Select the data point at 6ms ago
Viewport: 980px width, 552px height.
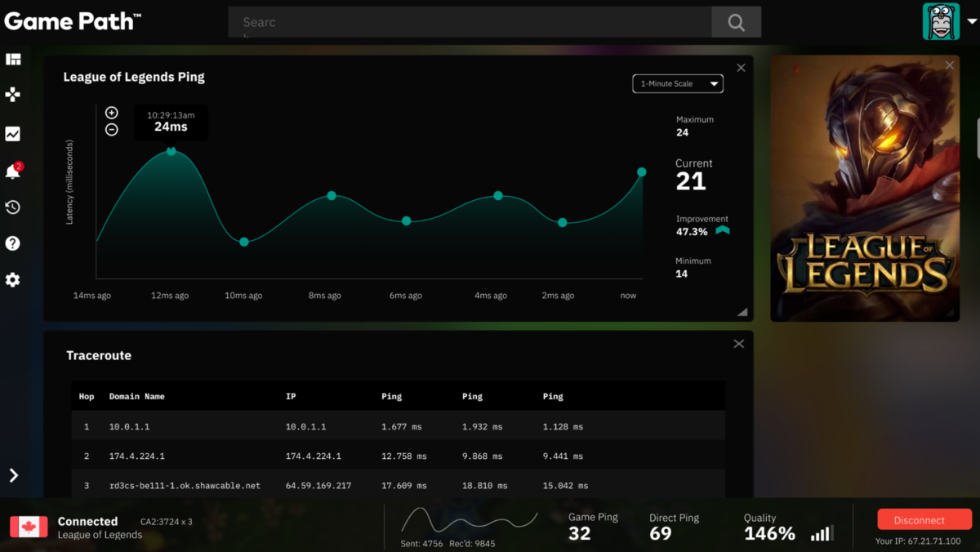click(x=406, y=221)
